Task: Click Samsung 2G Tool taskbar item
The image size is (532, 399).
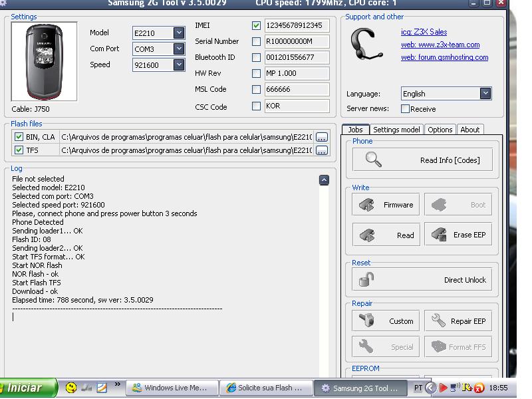Action: [360, 388]
